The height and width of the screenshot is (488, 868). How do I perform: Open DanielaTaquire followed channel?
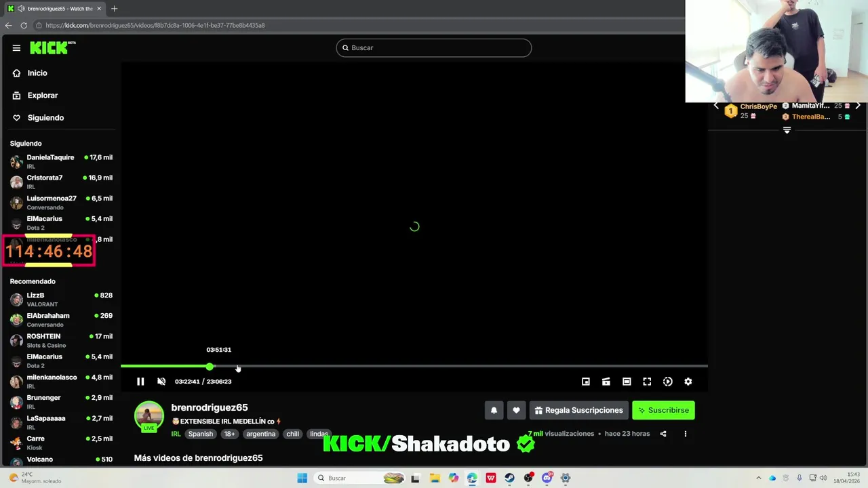tap(61, 161)
